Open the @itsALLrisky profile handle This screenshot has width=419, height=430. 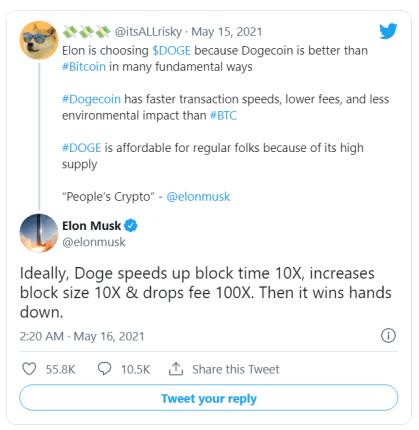point(148,32)
